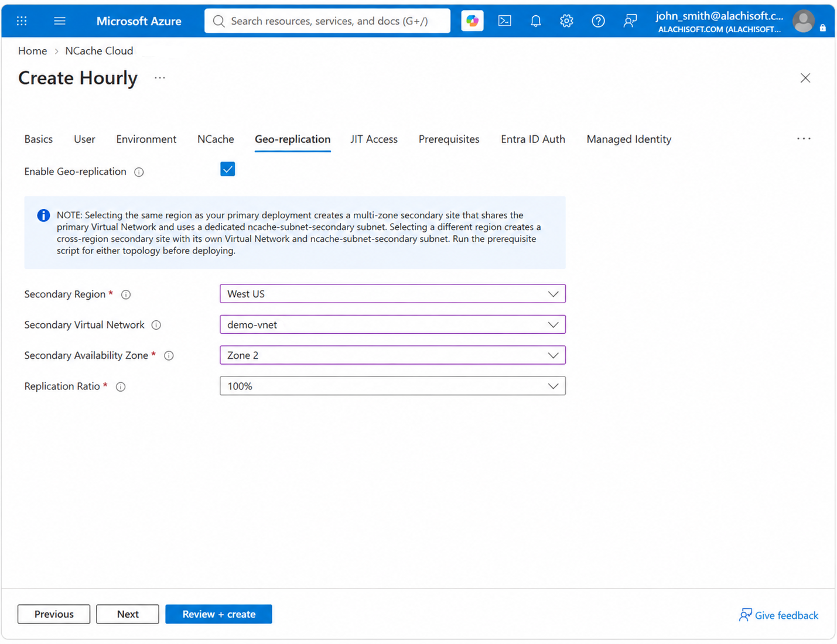Open the help question mark menu
The image size is (837, 644).
pos(598,21)
